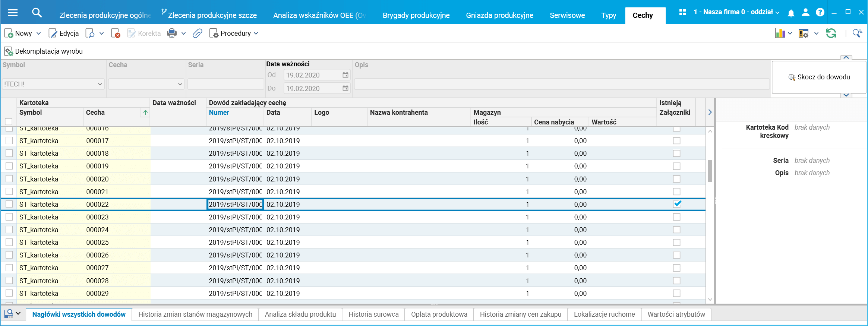This screenshot has width=868, height=326.
Task: Expand the Nowy dropdown arrow
Action: pos(39,34)
